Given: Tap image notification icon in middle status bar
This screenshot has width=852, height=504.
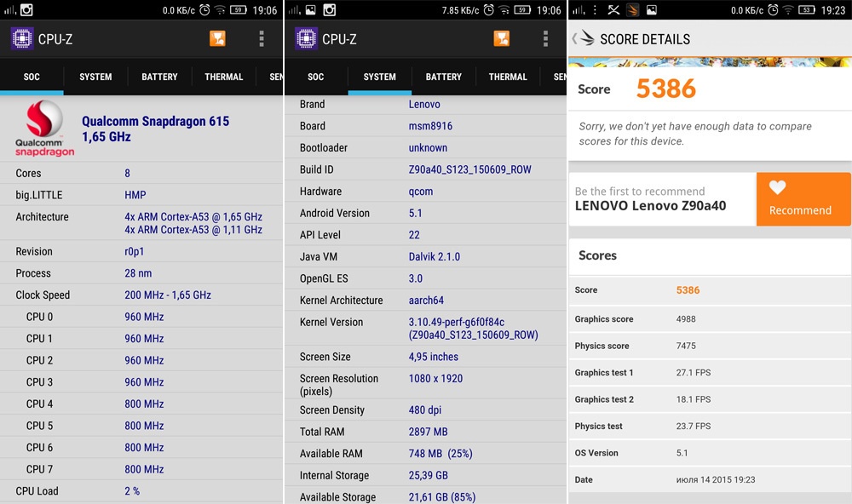Looking at the screenshot, I should point(310,9).
